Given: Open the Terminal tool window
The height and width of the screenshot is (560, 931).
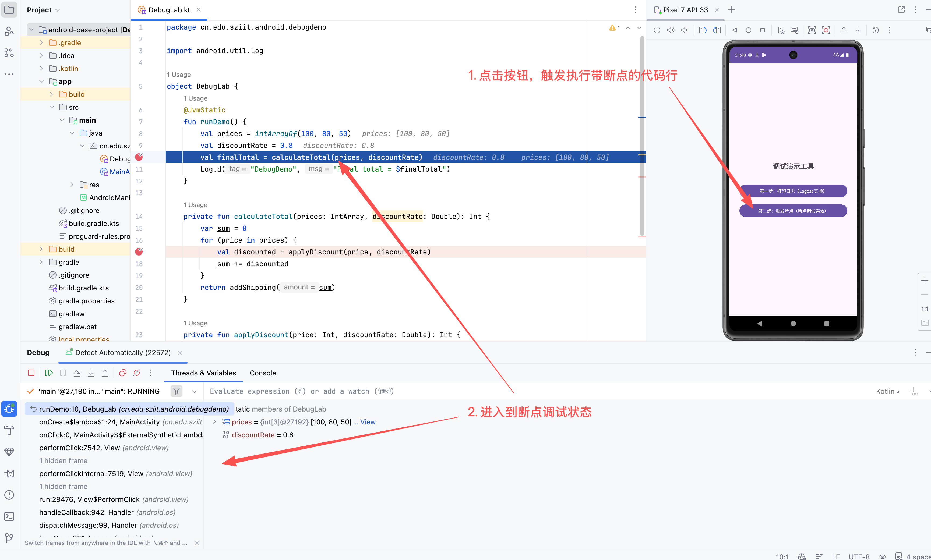Looking at the screenshot, I should pyautogui.click(x=9, y=516).
